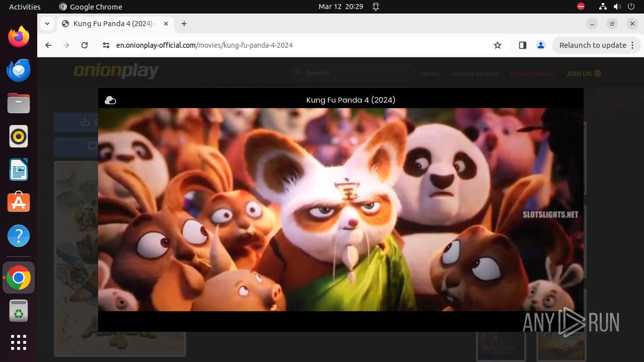Open the Trash from the dock
Screen dimensions: 644x362
[x=19, y=311]
